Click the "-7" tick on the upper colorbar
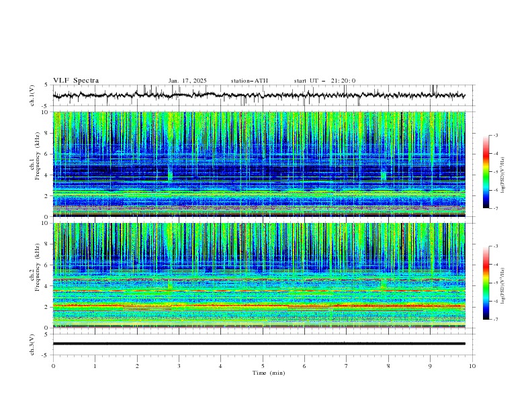 coord(495,208)
